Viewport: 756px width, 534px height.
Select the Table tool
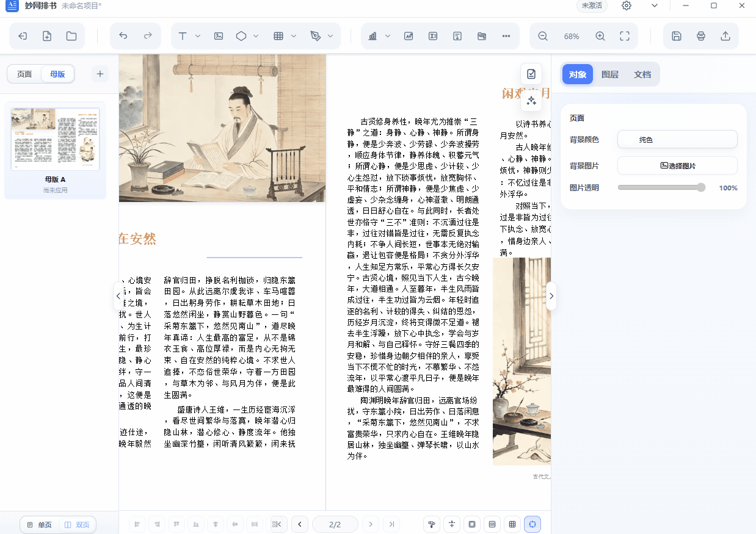pyautogui.click(x=278, y=36)
